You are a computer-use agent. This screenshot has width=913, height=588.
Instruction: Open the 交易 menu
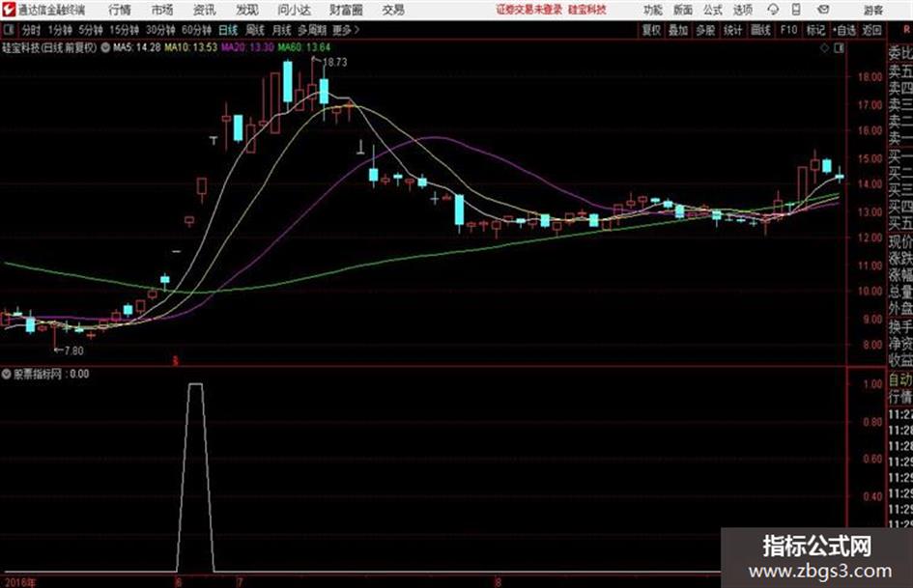[x=393, y=10]
